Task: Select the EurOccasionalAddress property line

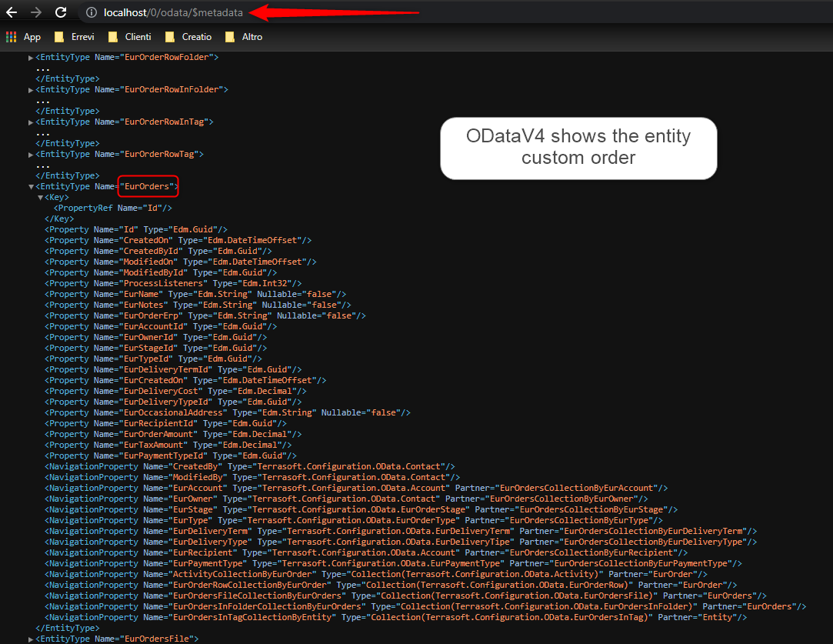Action: pyautogui.click(x=228, y=412)
